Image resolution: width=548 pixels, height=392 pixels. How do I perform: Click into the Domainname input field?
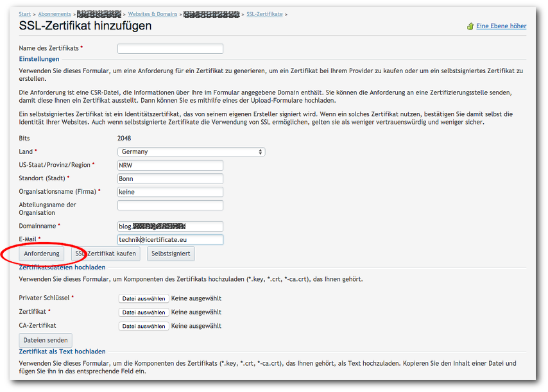pos(170,226)
